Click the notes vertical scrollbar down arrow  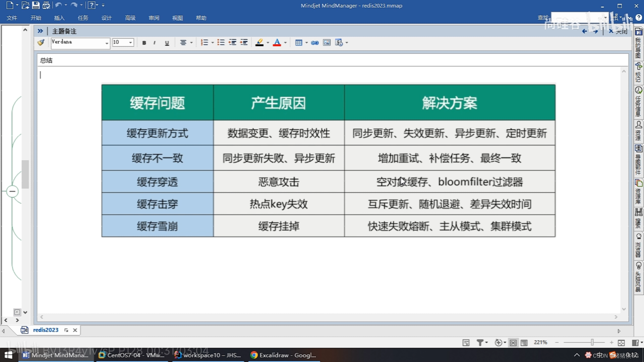[x=624, y=309]
